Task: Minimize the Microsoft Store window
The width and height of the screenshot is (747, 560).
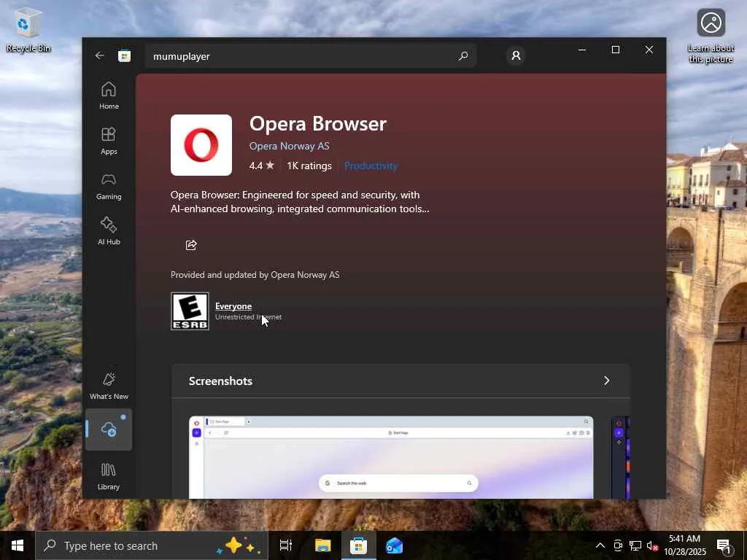Action: (x=582, y=50)
